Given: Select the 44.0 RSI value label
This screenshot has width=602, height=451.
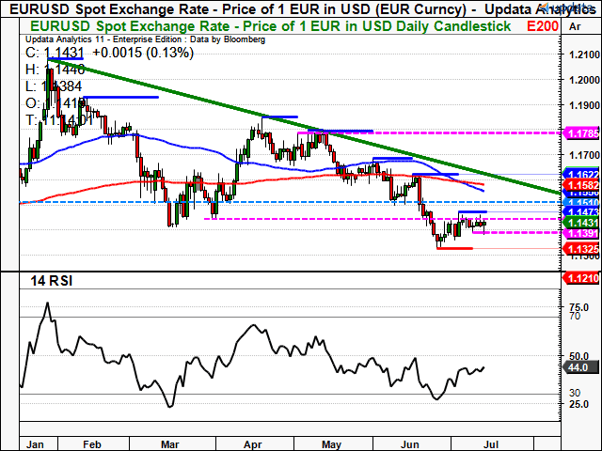Looking at the screenshot, I should point(581,367).
